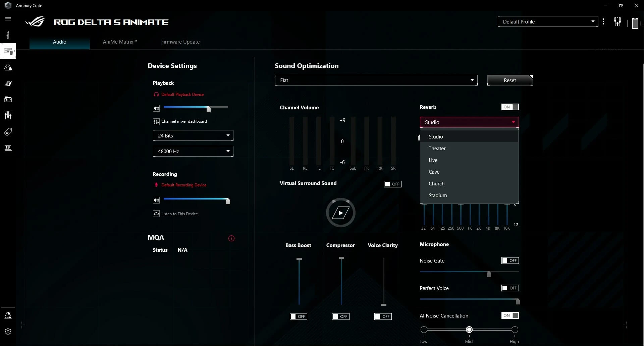Screen dimensions: 644x346
Task: Enable the Compressor toggle
Action: click(x=341, y=316)
